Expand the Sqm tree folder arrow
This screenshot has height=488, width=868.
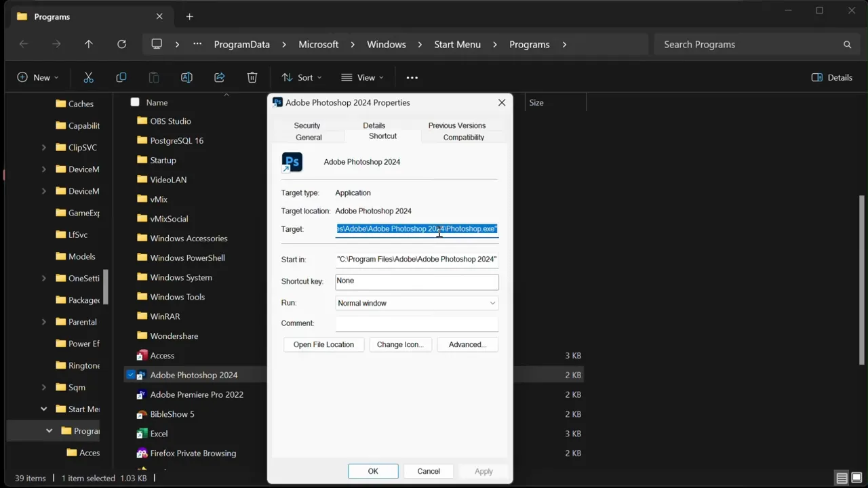[x=44, y=388]
